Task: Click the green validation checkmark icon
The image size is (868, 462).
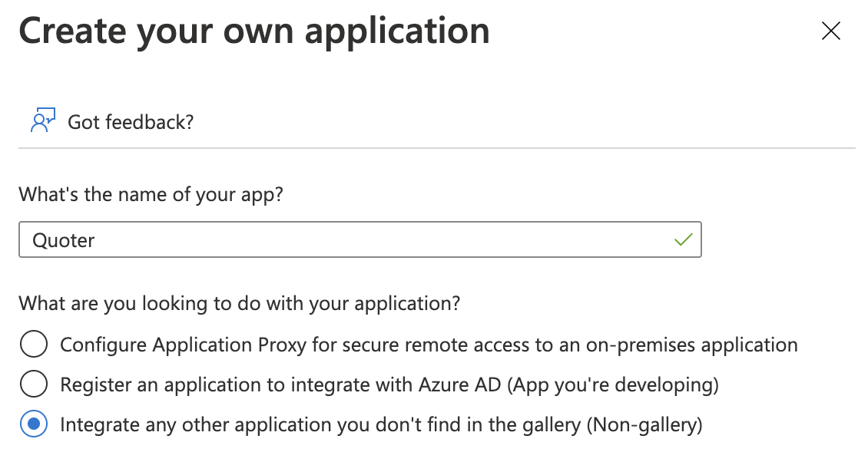Action: (684, 239)
